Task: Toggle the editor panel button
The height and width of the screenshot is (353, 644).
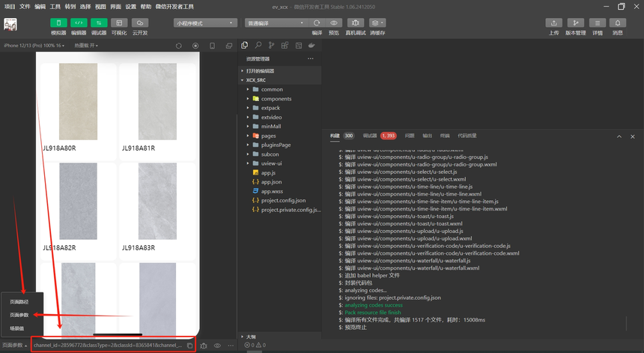Action: click(79, 23)
